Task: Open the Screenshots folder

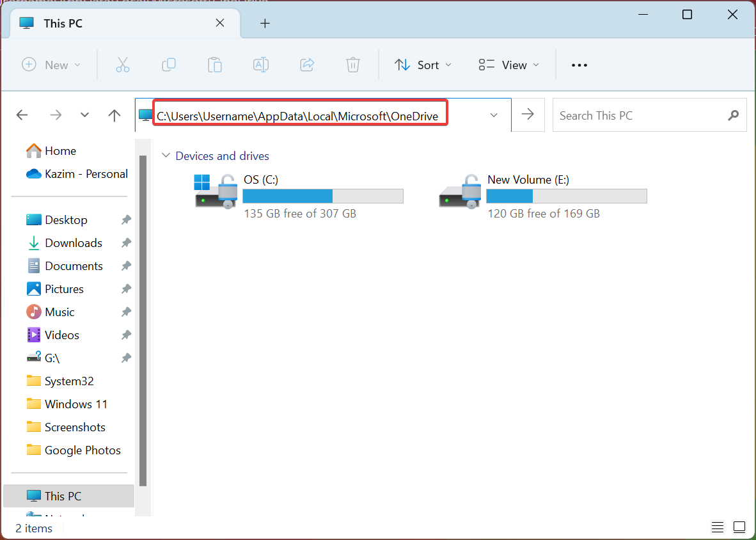Action: click(66, 427)
